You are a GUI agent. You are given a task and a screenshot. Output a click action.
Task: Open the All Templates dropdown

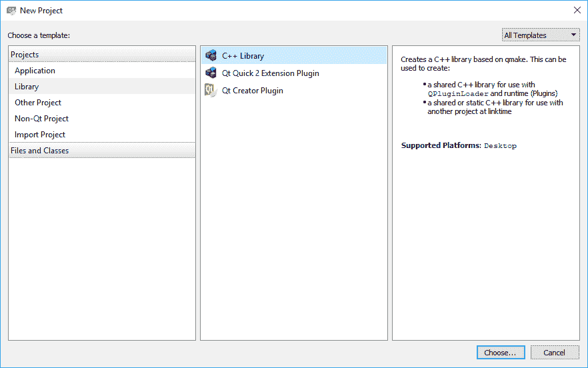tap(541, 35)
